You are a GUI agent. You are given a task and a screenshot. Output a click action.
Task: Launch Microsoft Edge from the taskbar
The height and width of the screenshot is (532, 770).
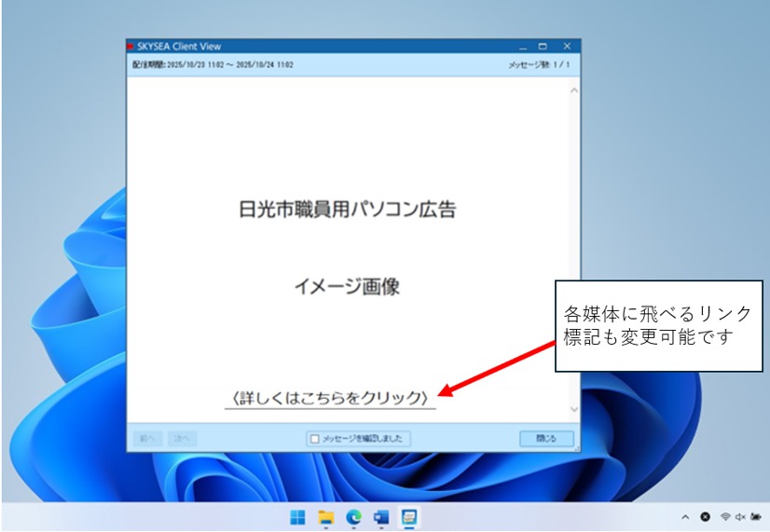click(353, 517)
